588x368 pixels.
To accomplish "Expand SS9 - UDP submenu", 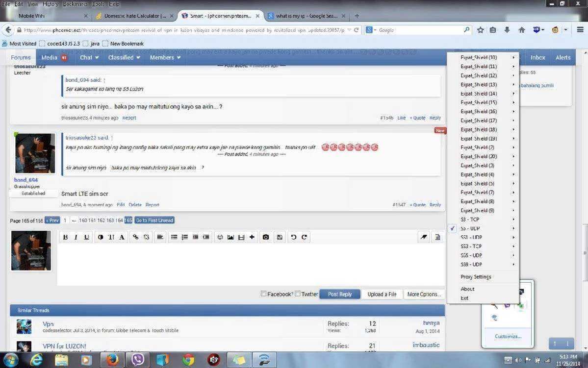I will point(483,264).
